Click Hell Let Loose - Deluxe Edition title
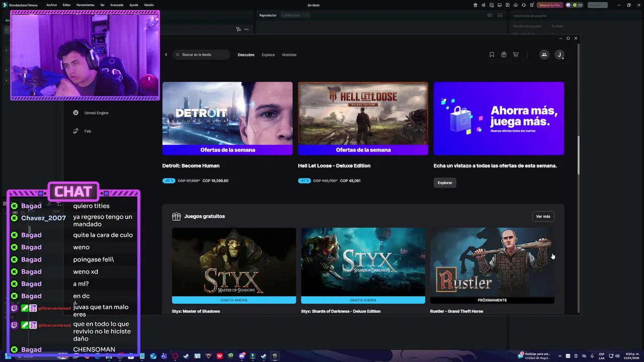This screenshot has height=362, width=644. (x=334, y=165)
